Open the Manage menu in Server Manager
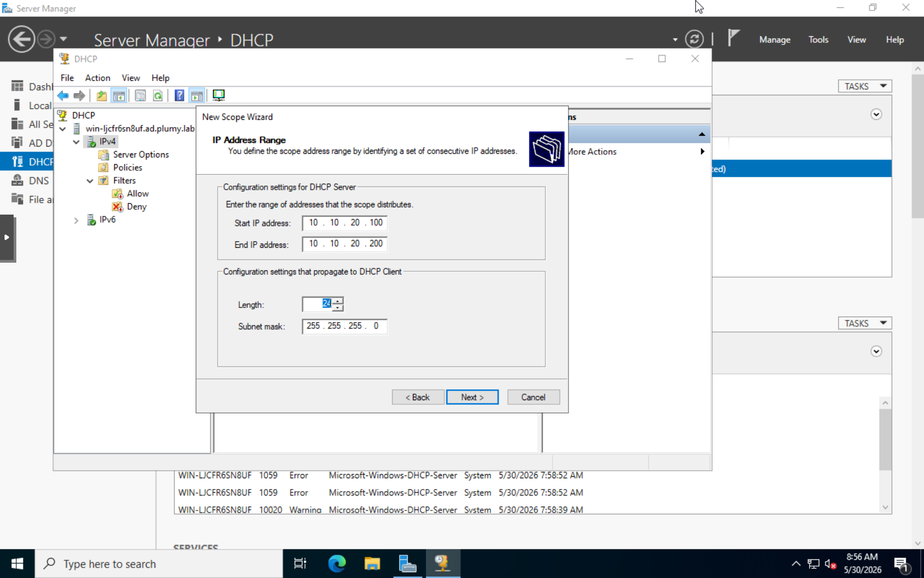Image resolution: width=924 pixels, height=578 pixels. (x=775, y=40)
